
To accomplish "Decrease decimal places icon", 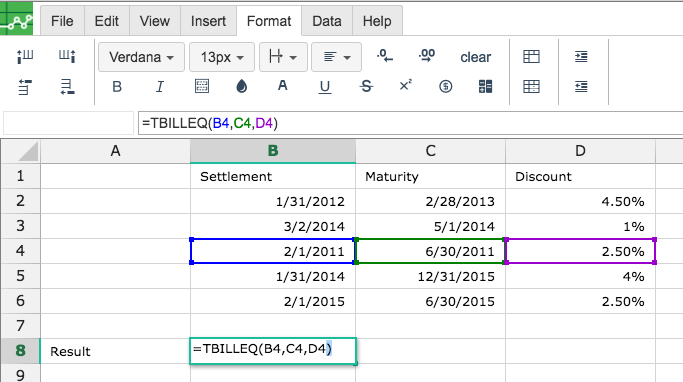I will click(385, 56).
